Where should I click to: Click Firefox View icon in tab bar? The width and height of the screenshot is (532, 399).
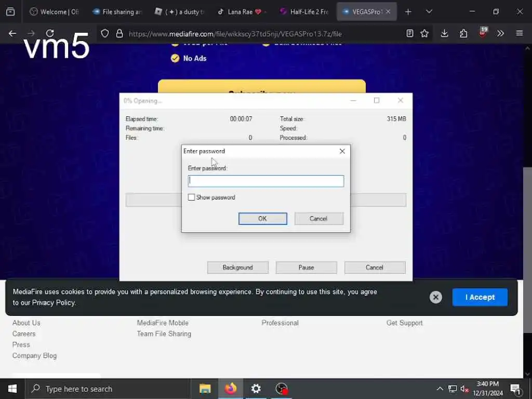pyautogui.click(x=10, y=11)
